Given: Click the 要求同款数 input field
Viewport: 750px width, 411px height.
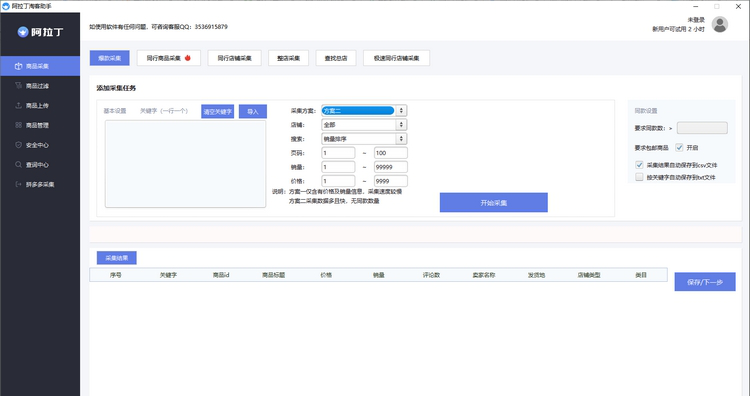Looking at the screenshot, I should tap(702, 128).
